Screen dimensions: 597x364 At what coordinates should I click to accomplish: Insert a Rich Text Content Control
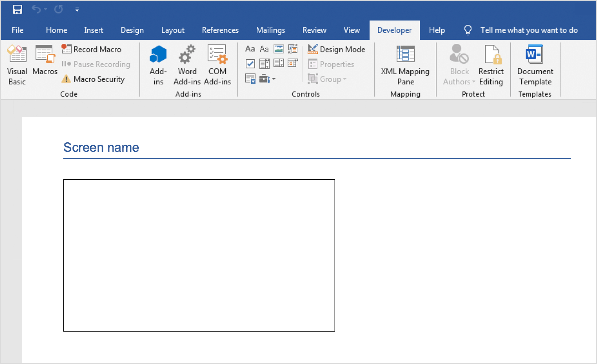click(250, 49)
